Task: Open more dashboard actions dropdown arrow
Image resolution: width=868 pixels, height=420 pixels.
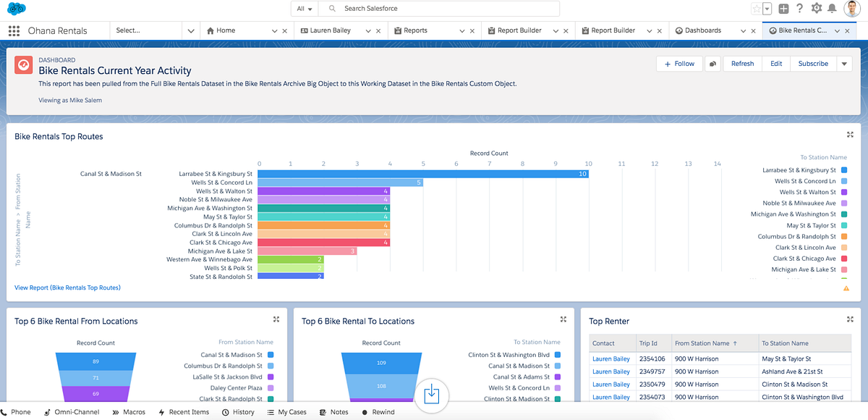Action: click(844, 64)
